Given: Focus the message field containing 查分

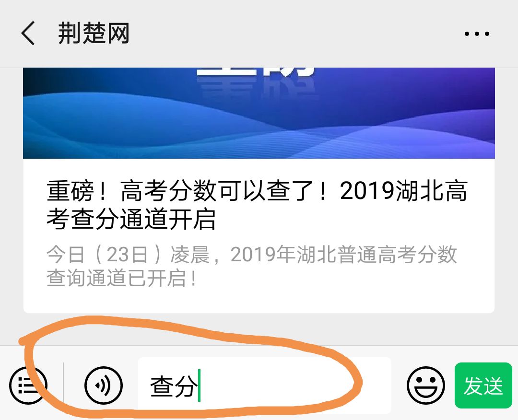Looking at the screenshot, I should tap(265, 385).
